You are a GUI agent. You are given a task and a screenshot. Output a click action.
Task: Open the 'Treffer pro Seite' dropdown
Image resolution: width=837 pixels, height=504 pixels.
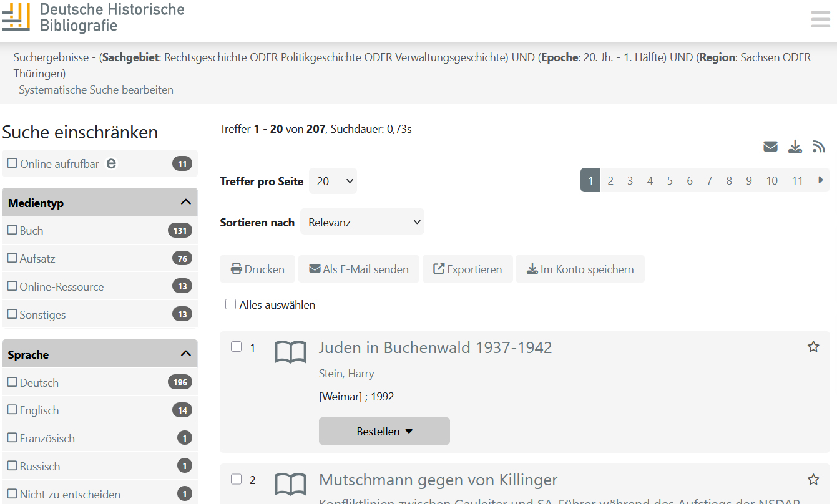(x=333, y=182)
